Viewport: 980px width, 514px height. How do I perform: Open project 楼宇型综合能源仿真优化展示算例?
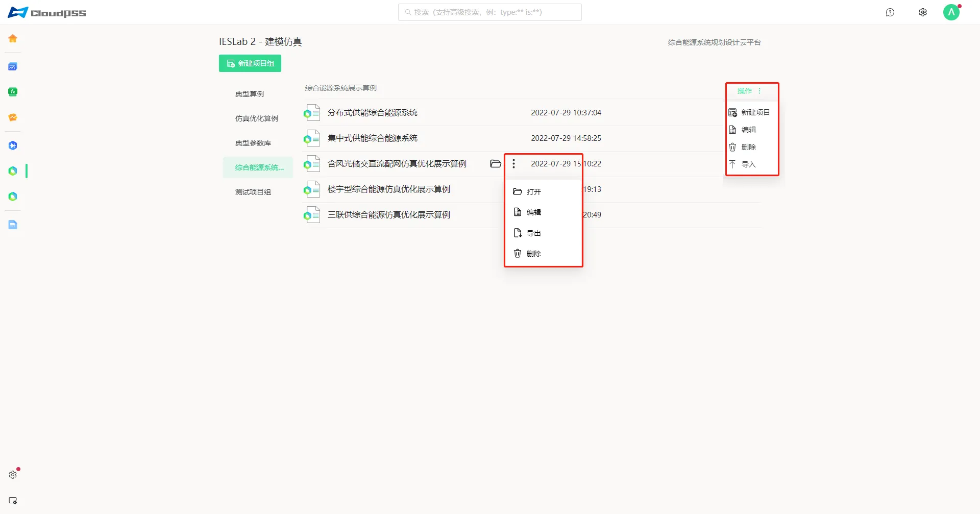pos(389,189)
